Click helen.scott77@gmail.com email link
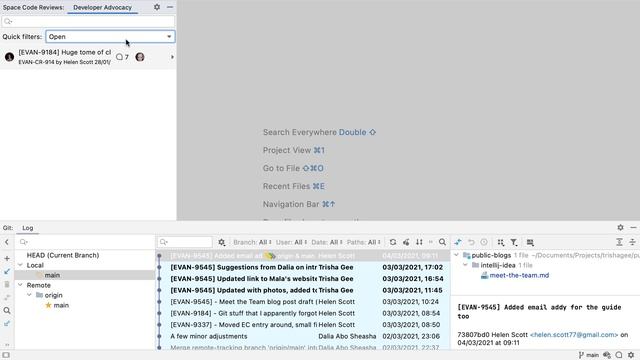The height and width of the screenshot is (360, 640). tap(574, 334)
